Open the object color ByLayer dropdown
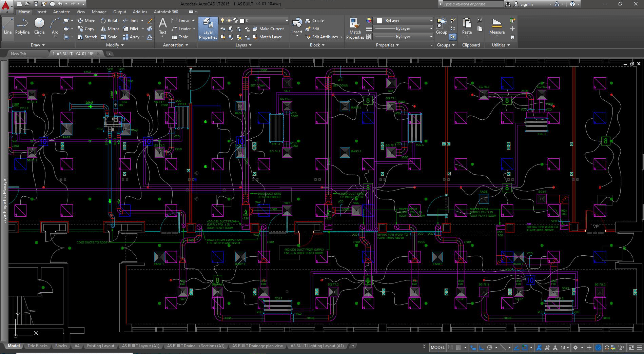 coord(403,21)
